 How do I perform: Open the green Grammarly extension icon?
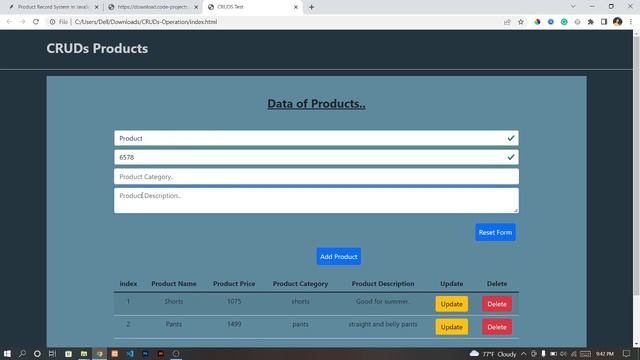(x=564, y=22)
